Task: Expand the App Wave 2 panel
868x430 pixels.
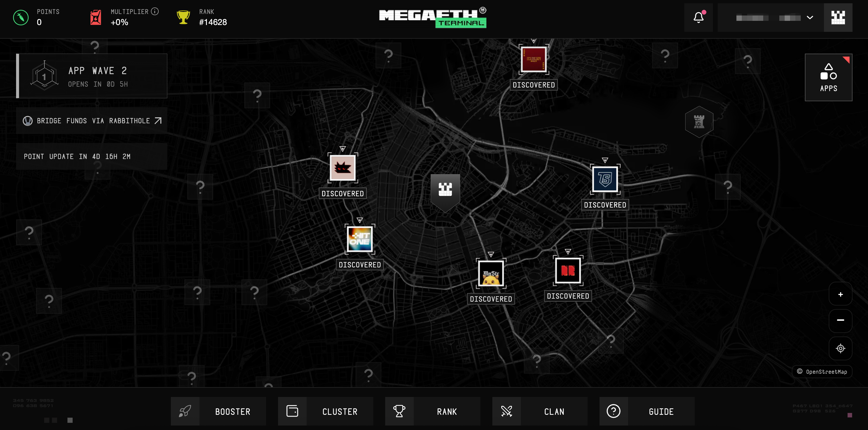Action: pyautogui.click(x=92, y=76)
